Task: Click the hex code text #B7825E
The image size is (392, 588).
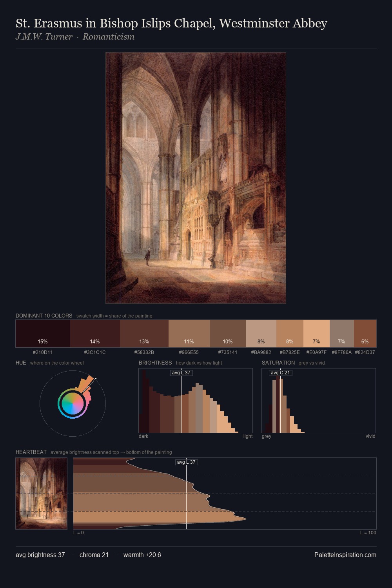Action: pyautogui.click(x=290, y=352)
